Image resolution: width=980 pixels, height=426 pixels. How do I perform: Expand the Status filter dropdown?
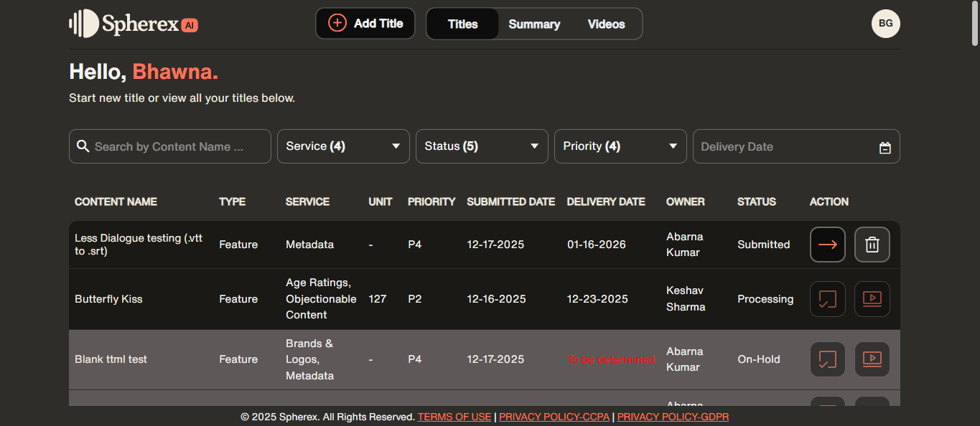click(482, 146)
